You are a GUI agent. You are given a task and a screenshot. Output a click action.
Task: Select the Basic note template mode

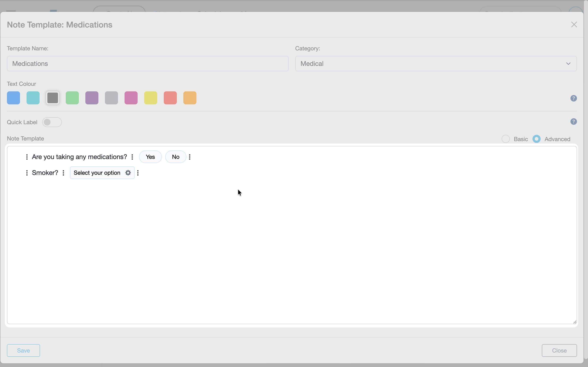506,139
